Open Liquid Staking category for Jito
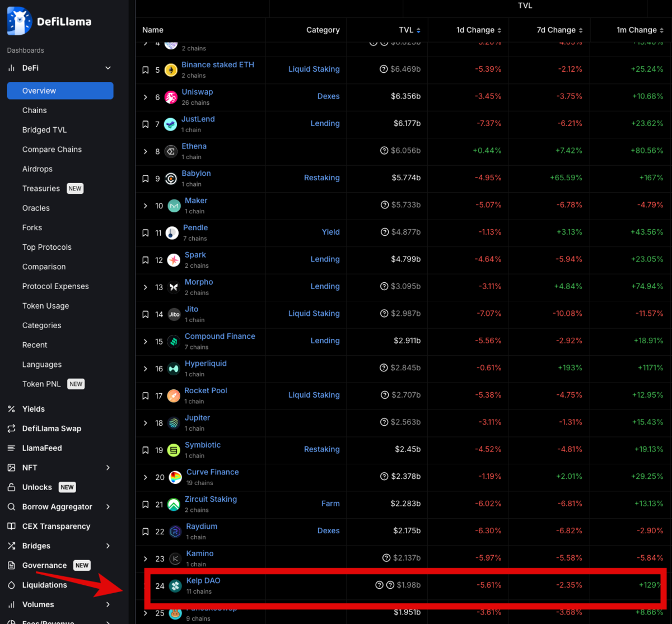This screenshot has width=672, height=624. 314,314
